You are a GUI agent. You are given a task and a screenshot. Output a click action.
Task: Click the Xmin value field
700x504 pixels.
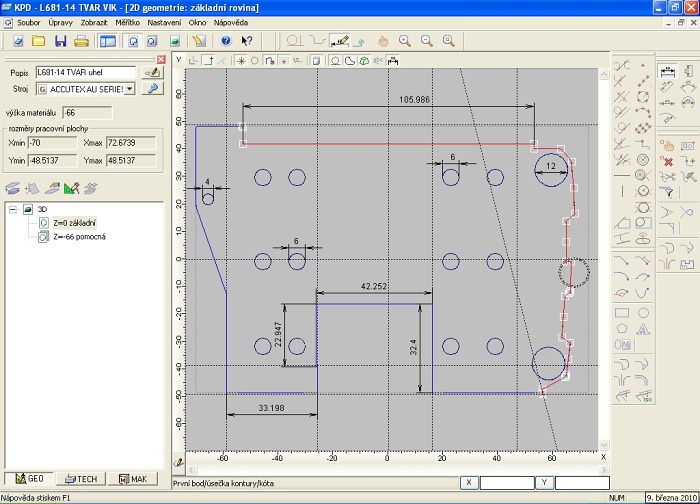click(52, 143)
